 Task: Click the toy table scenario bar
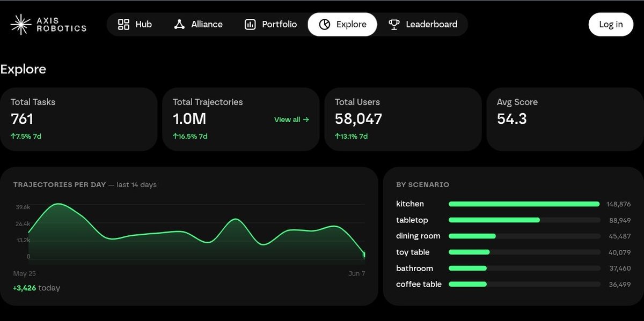(524, 252)
